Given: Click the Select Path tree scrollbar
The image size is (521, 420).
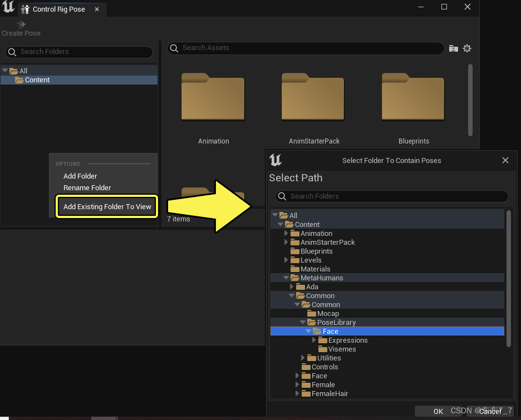Looking at the screenshot, I should tap(508, 279).
